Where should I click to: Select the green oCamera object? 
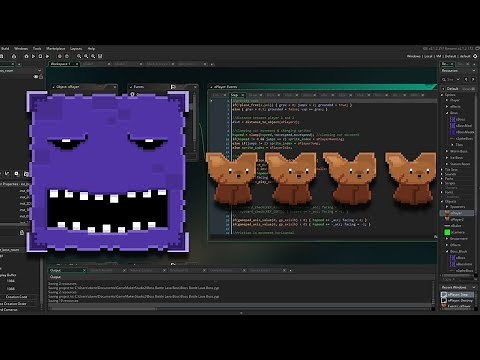point(455,232)
